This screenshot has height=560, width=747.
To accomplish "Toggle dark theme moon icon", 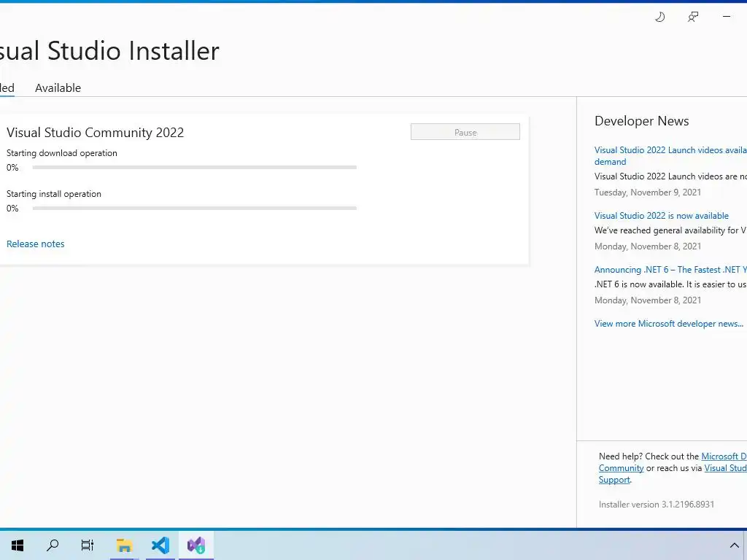I will [x=659, y=17].
